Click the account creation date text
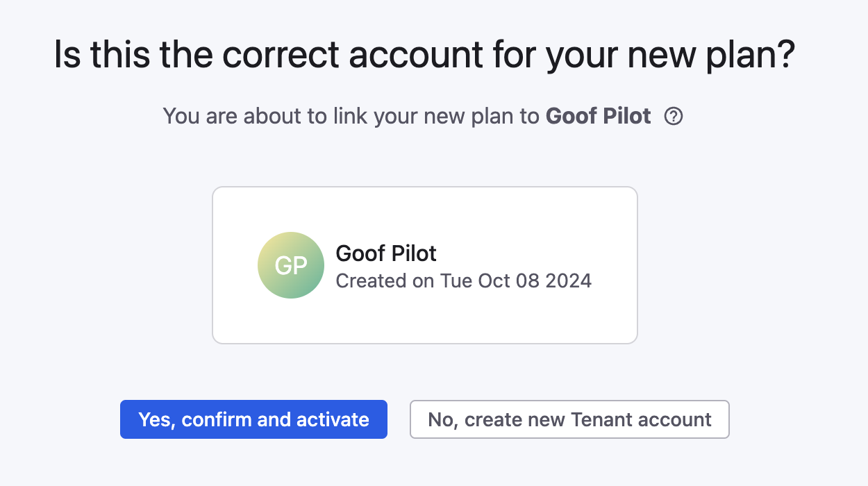This screenshot has height=486, width=868. pyautogui.click(x=463, y=280)
